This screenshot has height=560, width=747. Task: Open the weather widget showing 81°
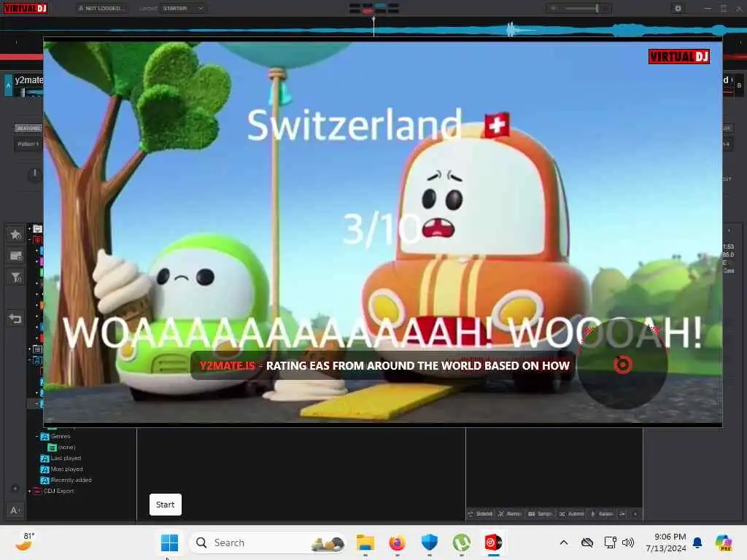[x=24, y=542]
